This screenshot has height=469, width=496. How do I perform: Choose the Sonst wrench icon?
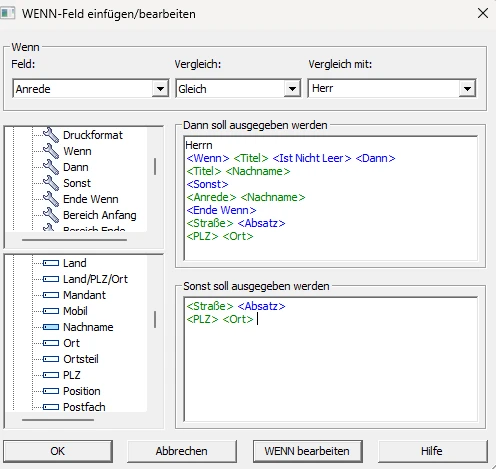coord(51,183)
